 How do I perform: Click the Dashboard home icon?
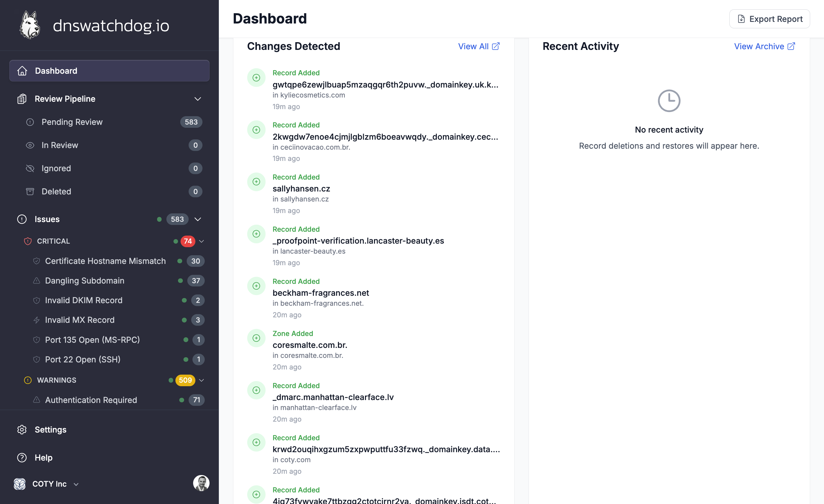(x=22, y=71)
